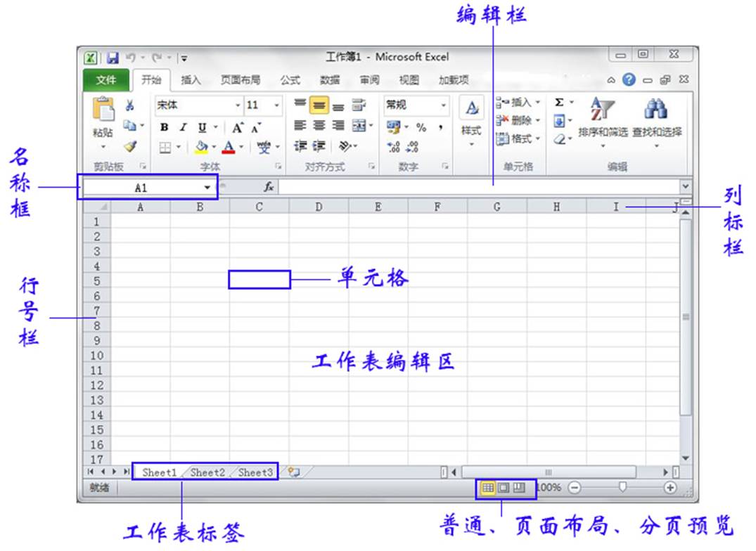756x551 pixels.
Task: Click the Increase Font Size icon
Action: (x=237, y=128)
